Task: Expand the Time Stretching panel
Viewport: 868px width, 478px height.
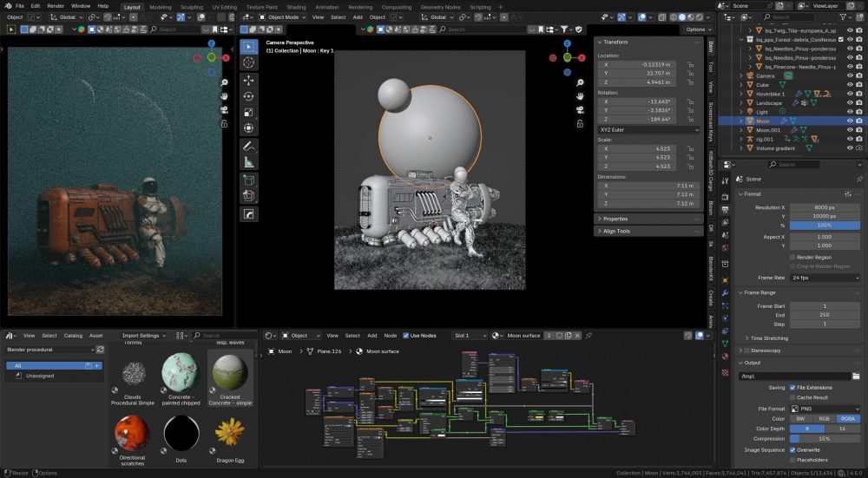Action: point(769,338)
